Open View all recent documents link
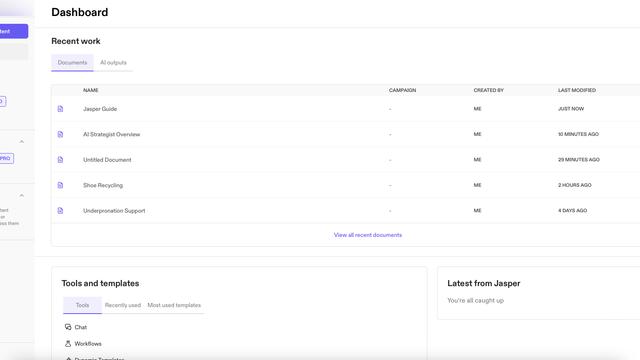The height and width of the screenshot is (360, 640). click(368, 235)
